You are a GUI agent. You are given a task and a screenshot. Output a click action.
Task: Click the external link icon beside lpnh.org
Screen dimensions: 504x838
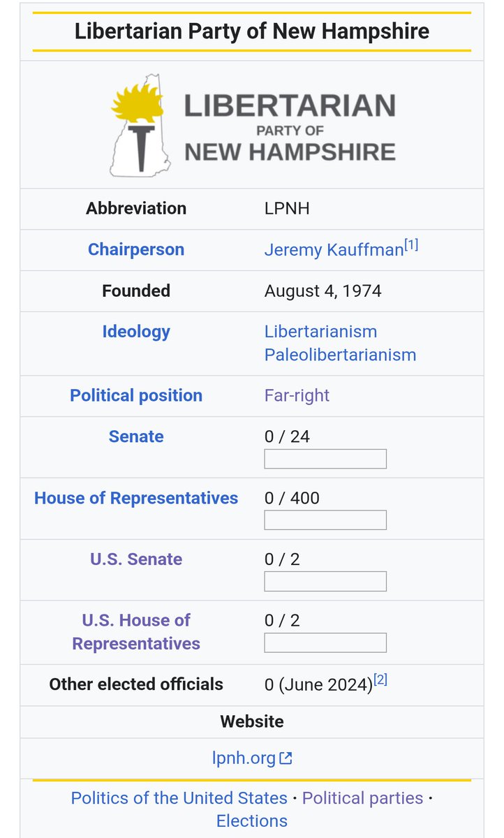tap(286, 758)
